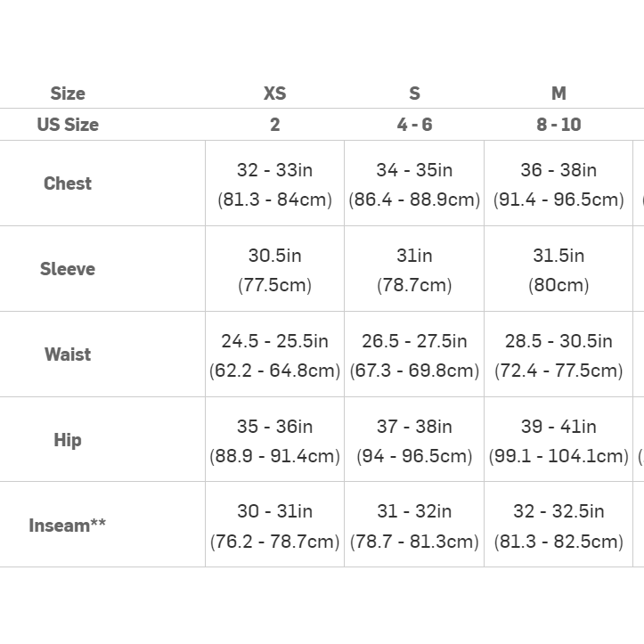Image resolution: width=644 pixels, height=644 pixels.
Task: Click the XS chest 32 - 33in cell
Action: tap(274, 184)
